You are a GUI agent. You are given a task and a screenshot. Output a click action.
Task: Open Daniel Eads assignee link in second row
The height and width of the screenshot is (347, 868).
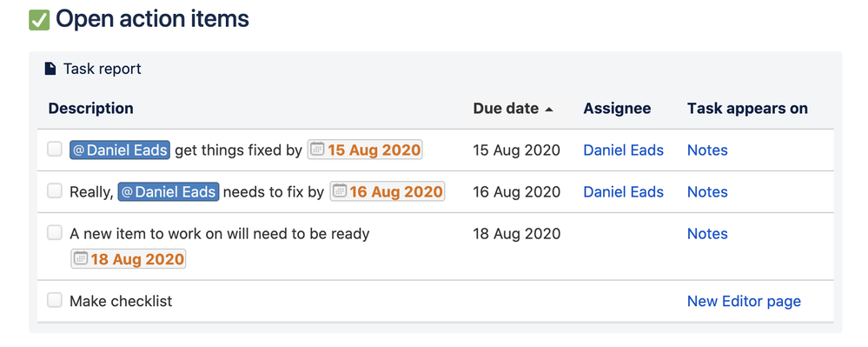[623, 192]
